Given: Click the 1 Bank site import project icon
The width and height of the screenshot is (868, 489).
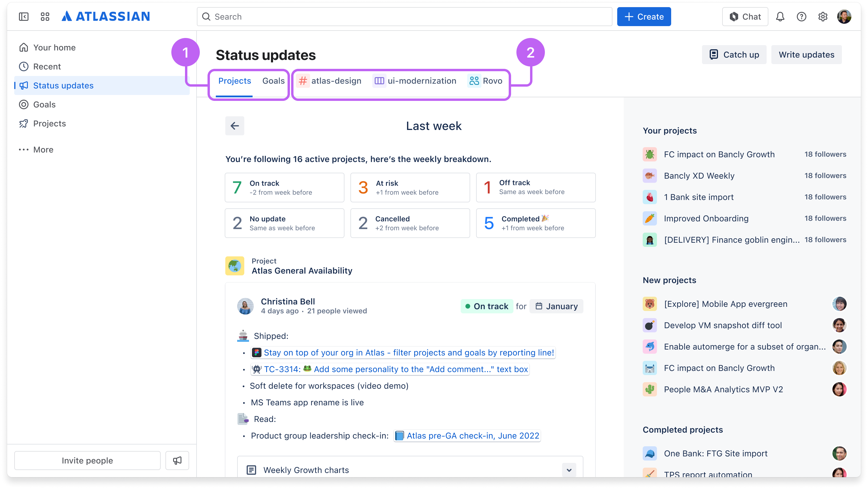Looking at the screenshot, I should click(650, 197).
